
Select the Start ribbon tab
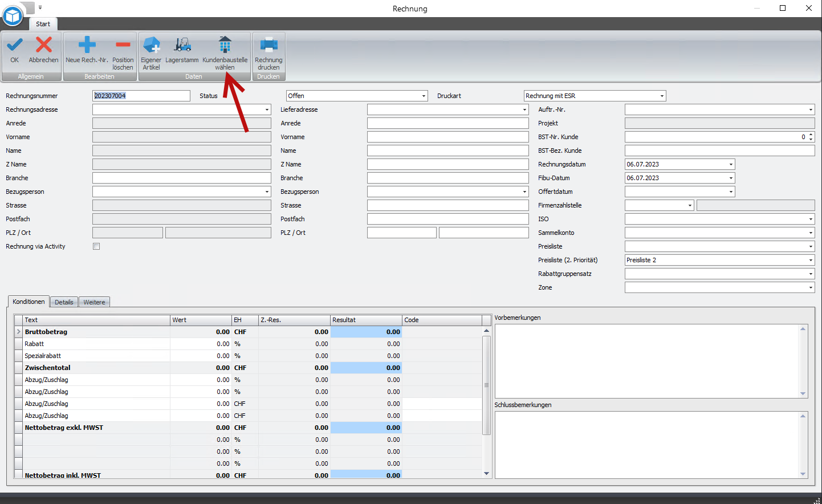pos(43,24)
